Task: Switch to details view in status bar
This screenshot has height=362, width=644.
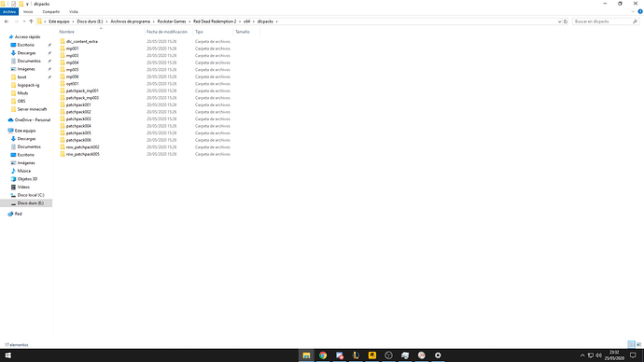Action: [x=632, y=344]
